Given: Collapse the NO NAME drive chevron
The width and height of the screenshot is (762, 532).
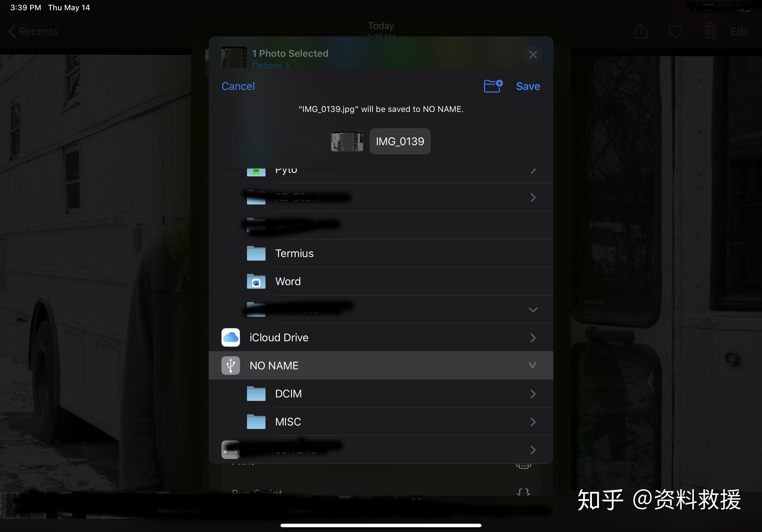Looking at the screenshot, I should 533,366.
